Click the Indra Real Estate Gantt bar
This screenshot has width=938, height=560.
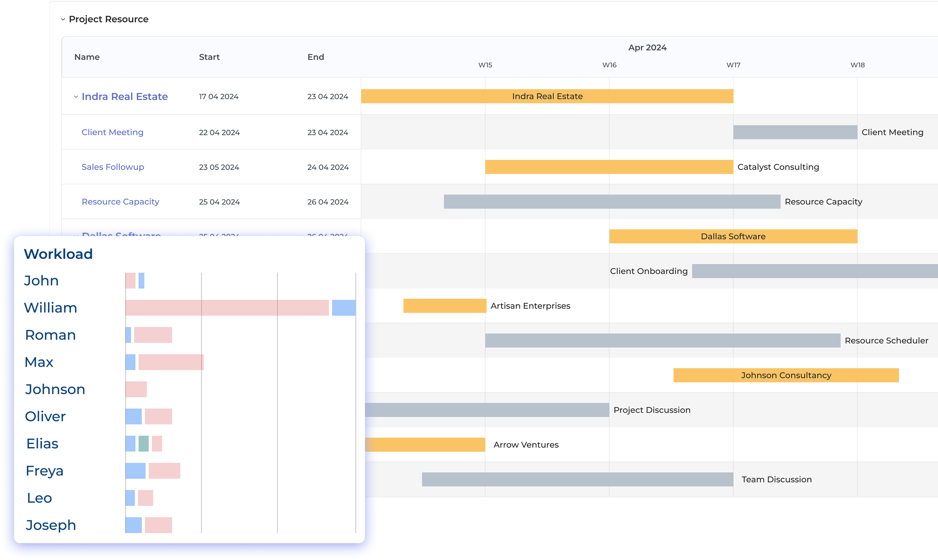pos(547,96)
